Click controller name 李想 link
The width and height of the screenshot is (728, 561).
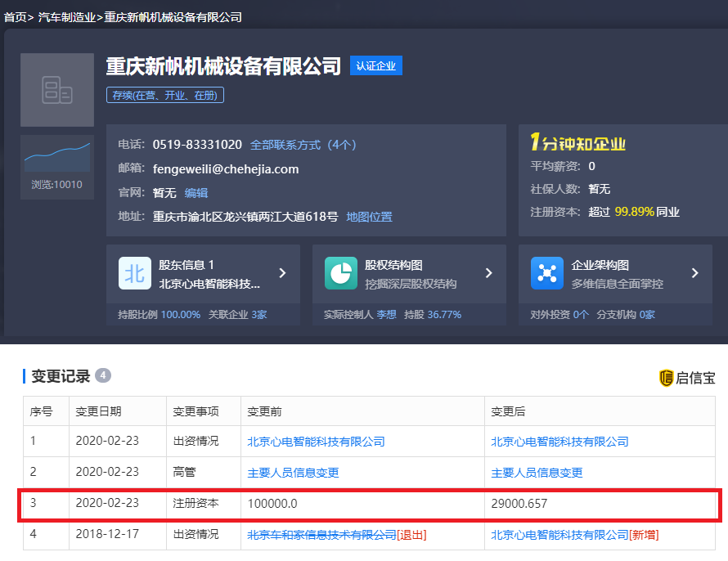pos(388,313)
